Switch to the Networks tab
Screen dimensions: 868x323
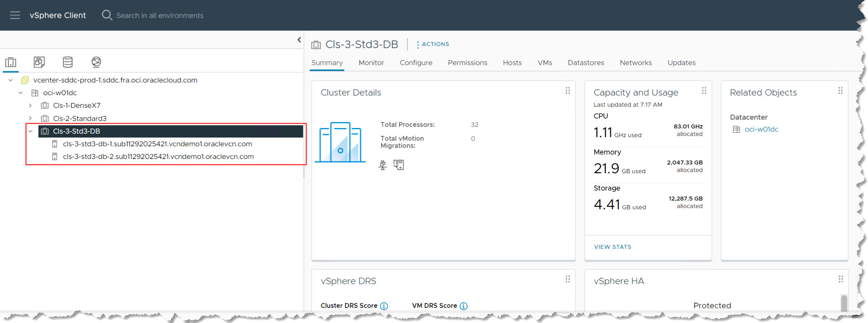tap(636, 63)
